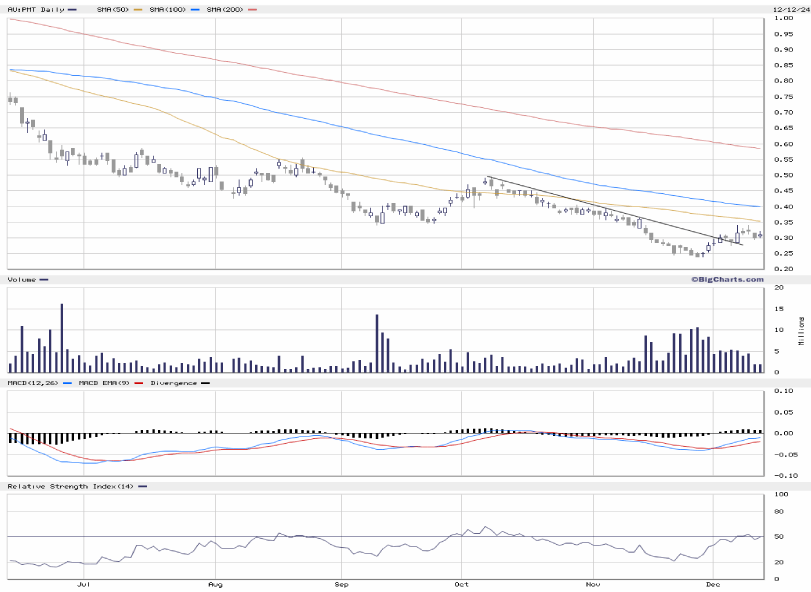
Task: Click the AU:PMT Daily chart title
Action: [36, 9]
